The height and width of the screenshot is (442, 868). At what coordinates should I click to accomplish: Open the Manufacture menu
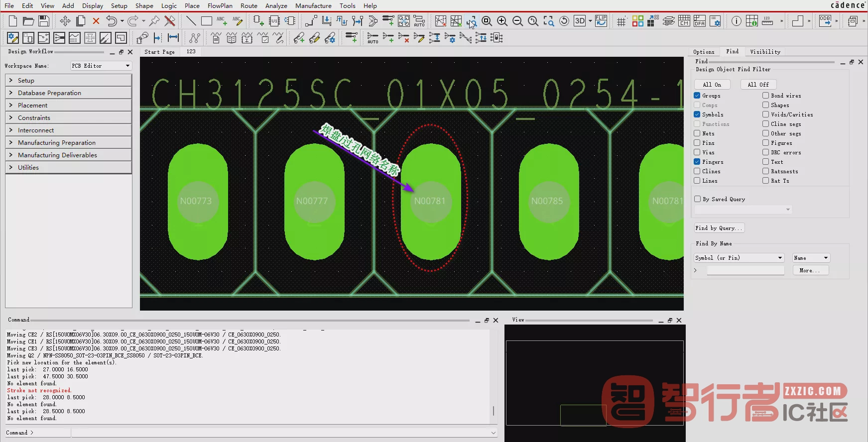pos(313,6)
